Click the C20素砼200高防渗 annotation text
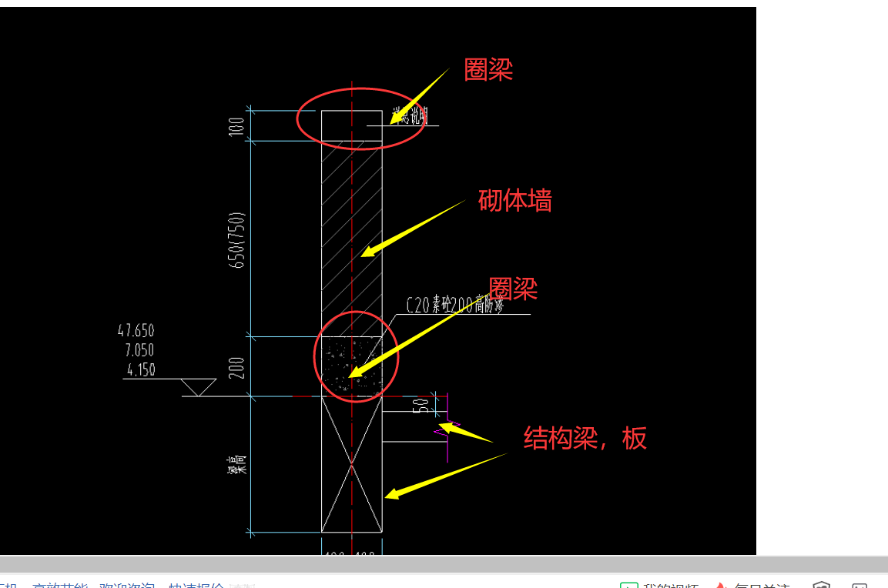Screen dimensions: 888x588 (454, 305)
